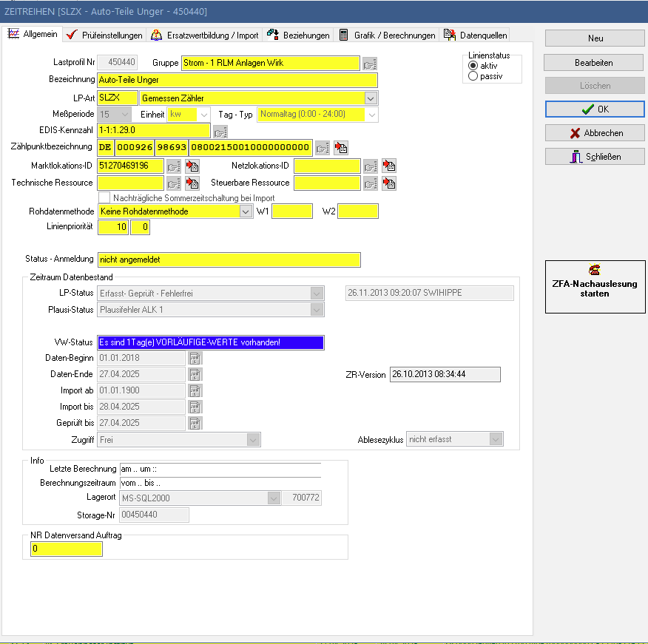Open the Rohdatenmethode dropdown

(246, 211)
